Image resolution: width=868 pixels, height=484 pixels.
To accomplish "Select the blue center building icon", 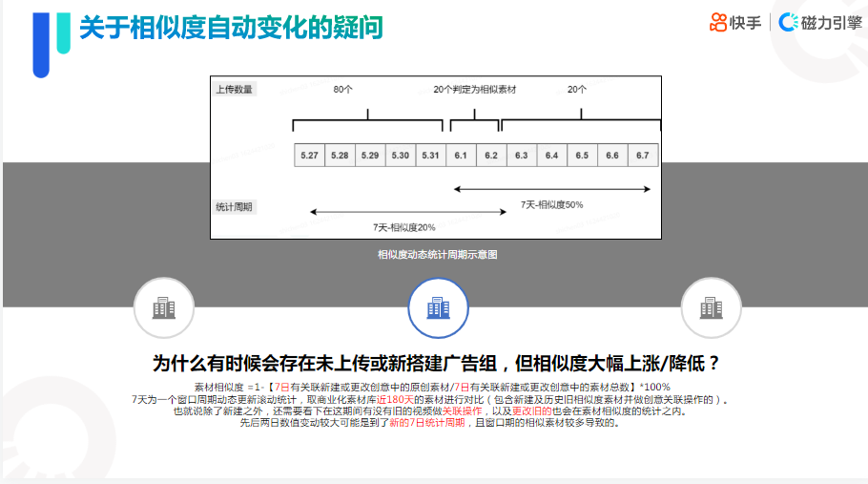I will (x=438, y=308).
